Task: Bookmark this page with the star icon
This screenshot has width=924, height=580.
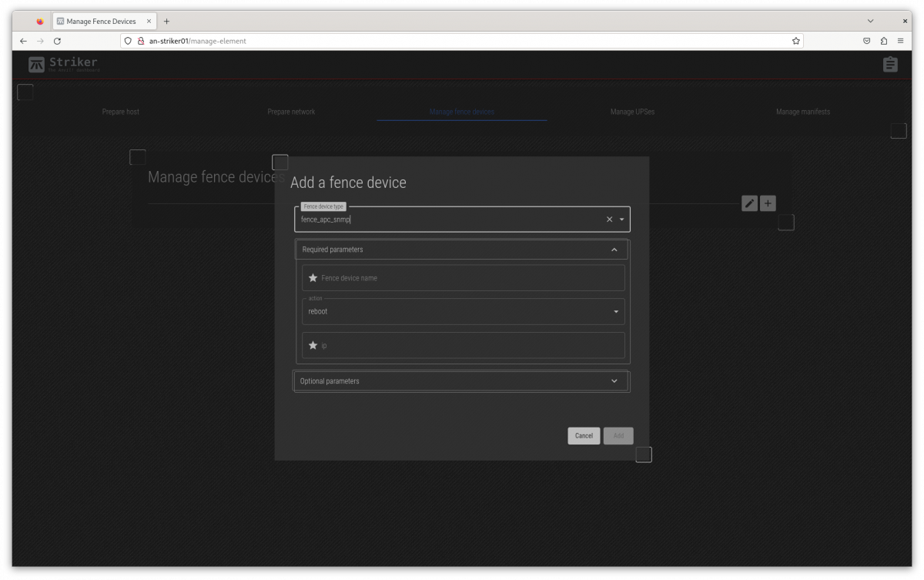Action: (795, 41)
